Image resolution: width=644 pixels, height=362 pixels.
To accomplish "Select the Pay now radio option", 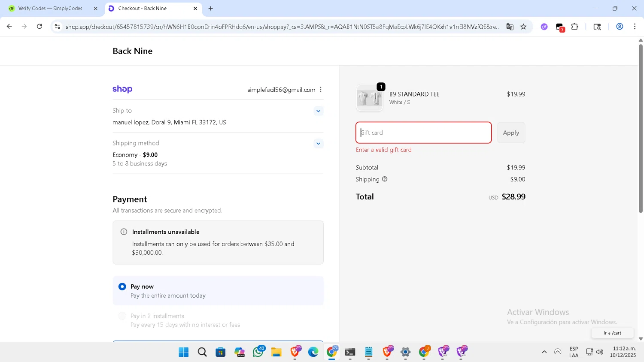I will 122,287.
